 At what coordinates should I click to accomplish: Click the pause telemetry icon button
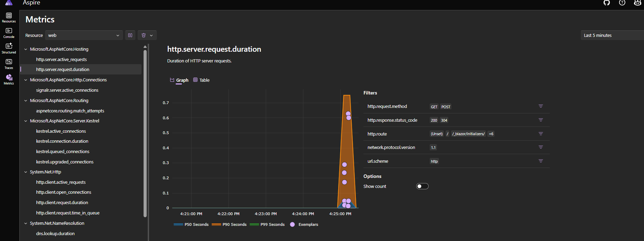click(130, 35)
